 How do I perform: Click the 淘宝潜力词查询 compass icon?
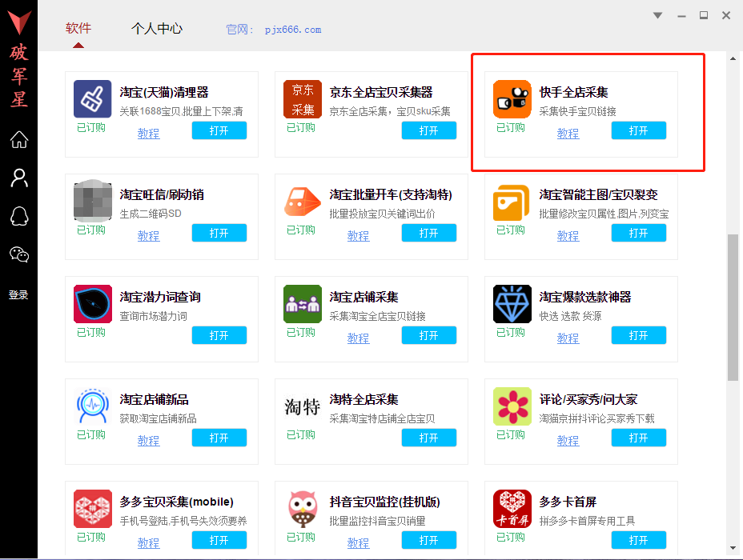click(x=92, y=304)
